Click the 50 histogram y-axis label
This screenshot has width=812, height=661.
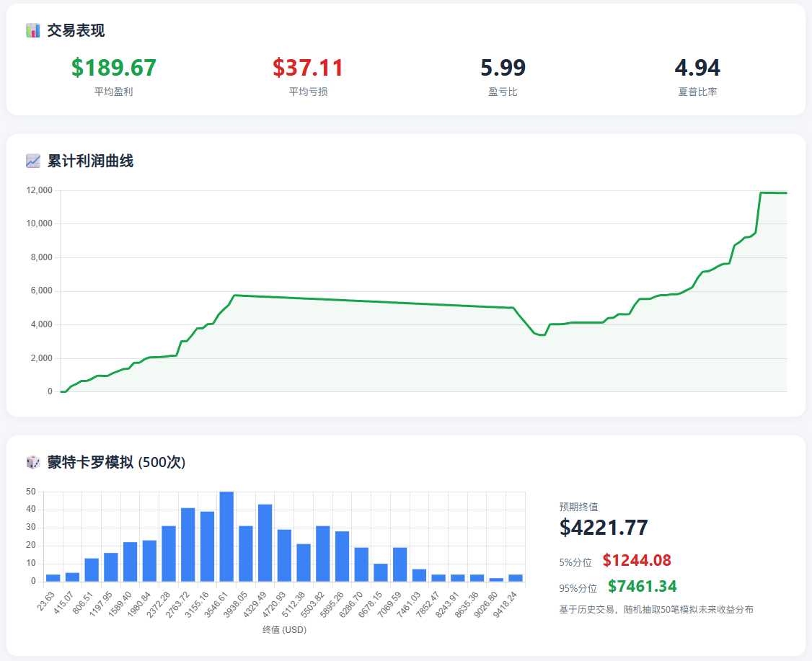31,492
